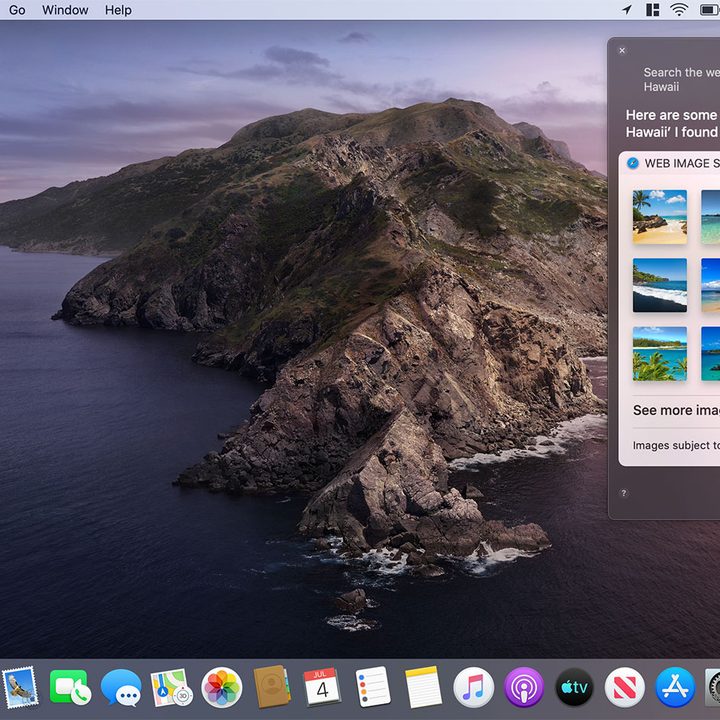Click the Siri response text about Hawaii

pyautogui.click(x=672, y=124)
